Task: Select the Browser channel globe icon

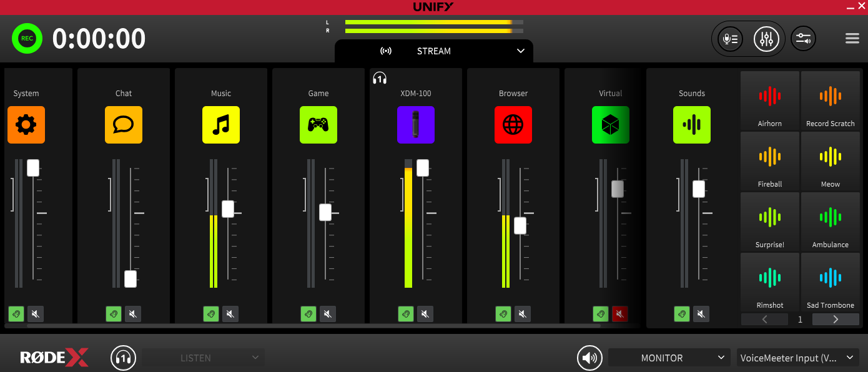Action: [x=513, y=125]
